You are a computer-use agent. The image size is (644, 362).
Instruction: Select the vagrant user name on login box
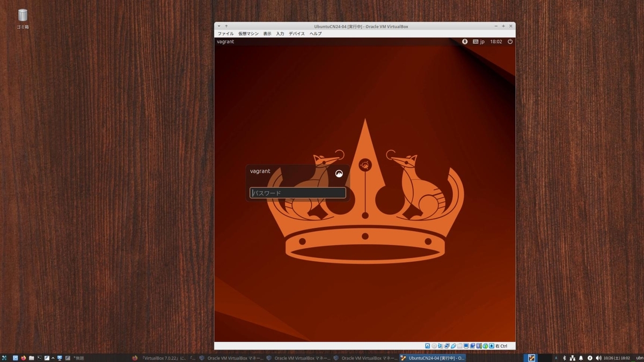[260, 171]
